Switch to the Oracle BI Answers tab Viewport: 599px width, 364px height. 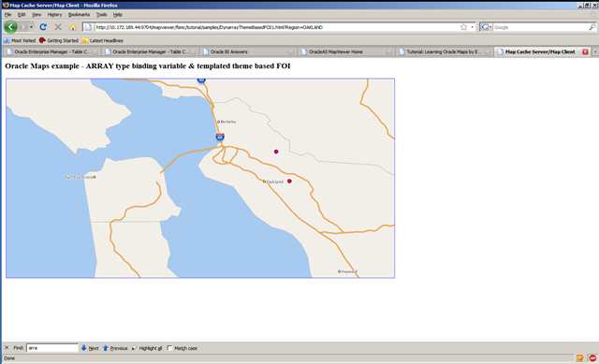(249, 51)
